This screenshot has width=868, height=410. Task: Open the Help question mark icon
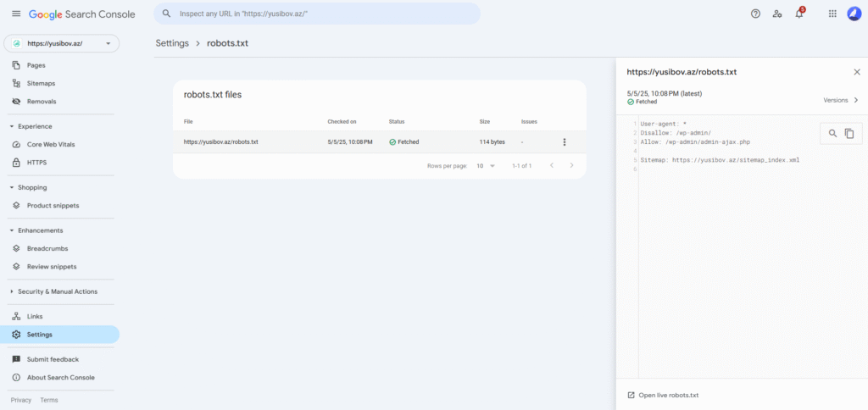pyautogui.click(x=755, y=14)
